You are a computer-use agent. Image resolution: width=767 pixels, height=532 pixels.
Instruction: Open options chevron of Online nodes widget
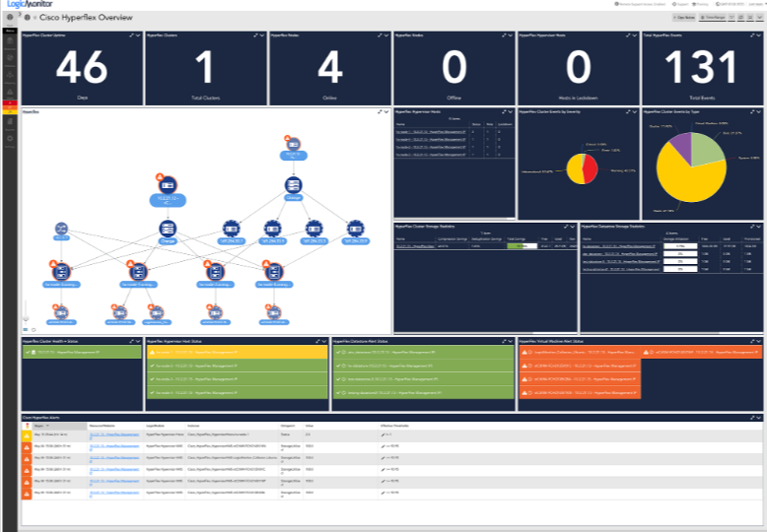point(386,35)
